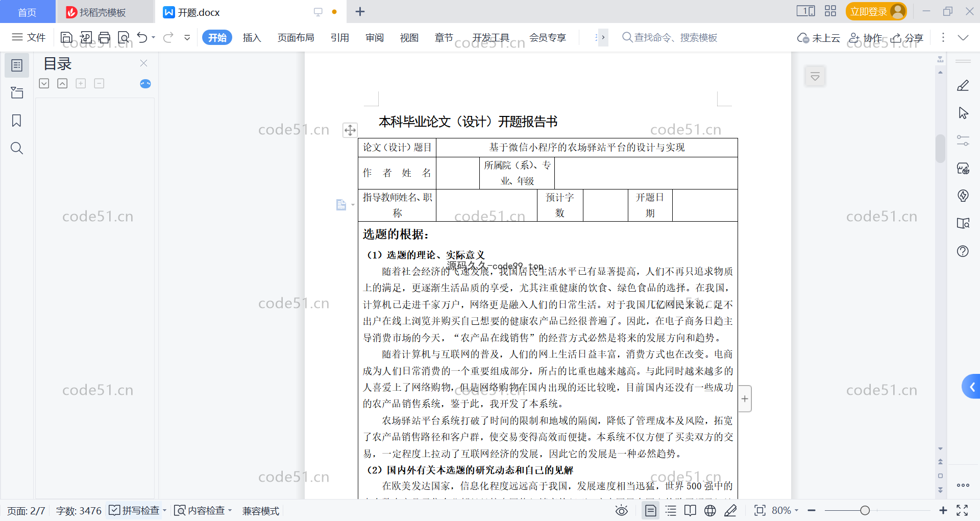The width and height of the screenshot is (980, 521).
Task: Select the selection arrow tool on right sidebar
Action: (963, 113)
